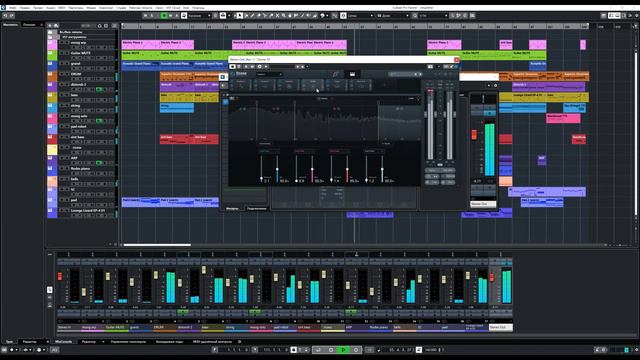640x360 pixels.
Task: Select the Object Selection arrow tool
Action: pos(240,16)
